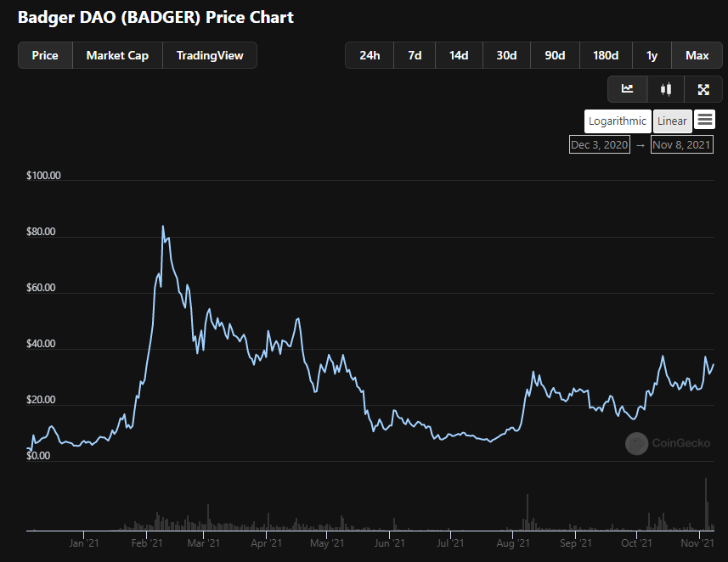The height and width of the screenshot is (562, 728).
Task: Click the Badger DAO (BADGER) Price Chart heading
Action: click(155, 17)
